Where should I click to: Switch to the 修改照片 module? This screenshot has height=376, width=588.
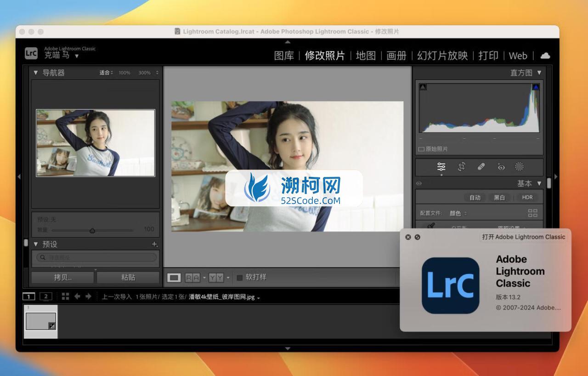[x=325, y=56]
